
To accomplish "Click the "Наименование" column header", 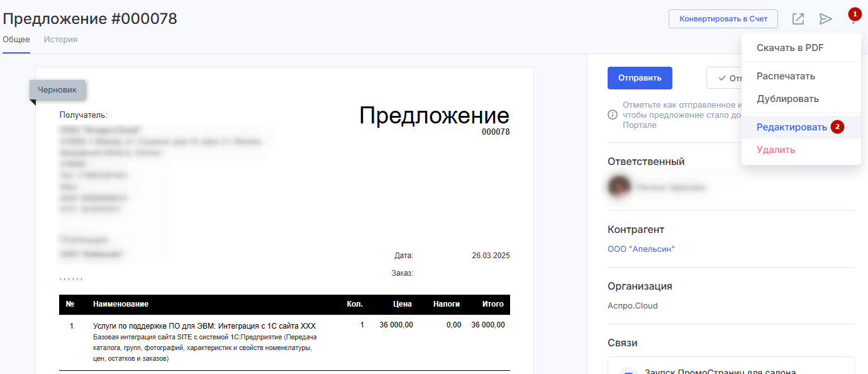I will pos(121,304).
